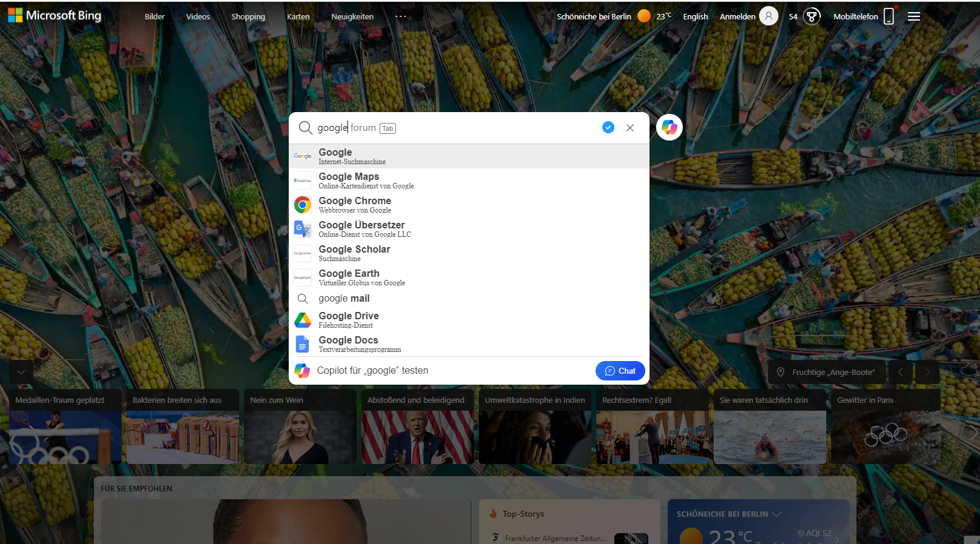Click the search magnifier icon in the search box
This screenshot has height=544, width=980.
click(x=306, y=128)
